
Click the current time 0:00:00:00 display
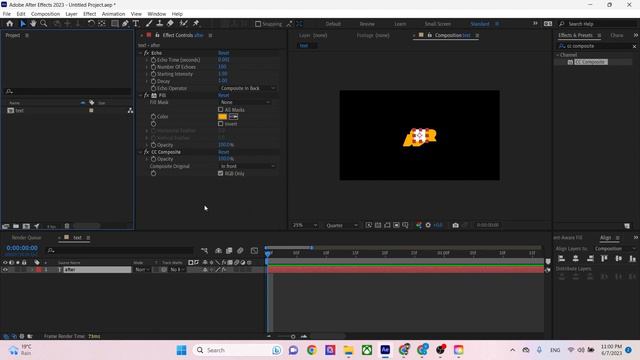pos(22,248)
